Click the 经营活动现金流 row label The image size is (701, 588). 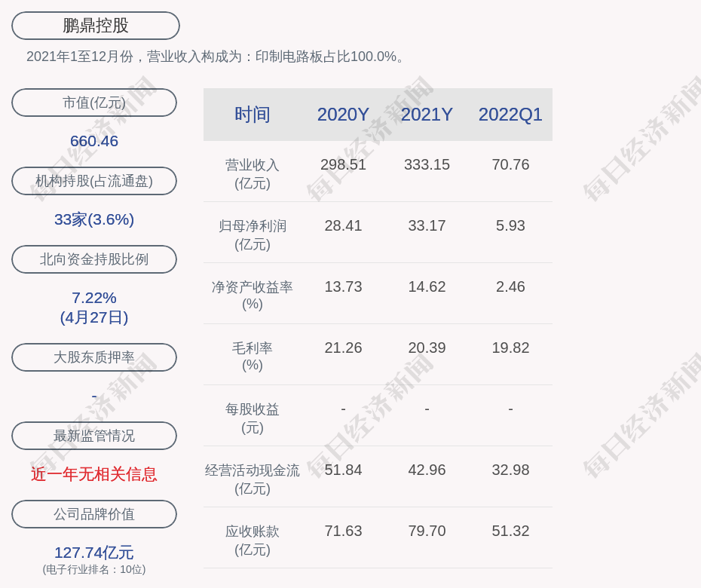point(252,470)
